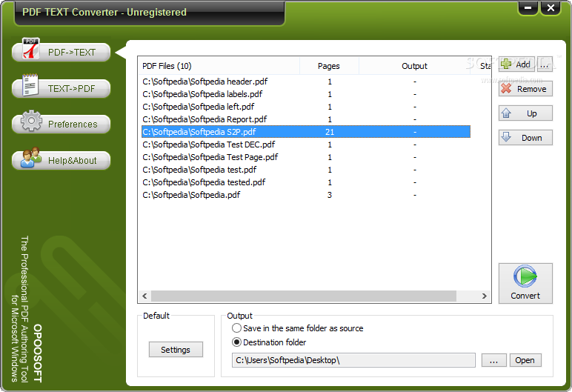The width and height of the screenshot is (572, 392).
Task: Select C:\Softpedia\Softpedia.pdf row
Action: 306,195
